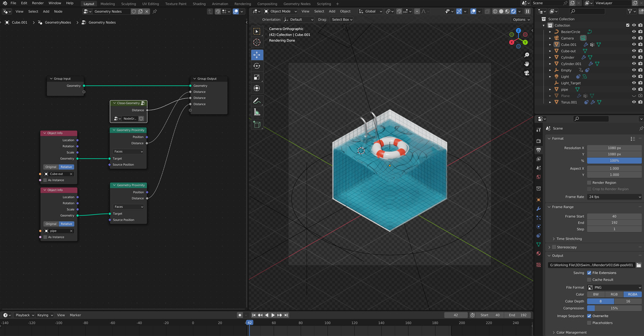Open the Faces dropdown in upper Geometry Proximity
Screen dimensions: 644x336
coord(128,151)
